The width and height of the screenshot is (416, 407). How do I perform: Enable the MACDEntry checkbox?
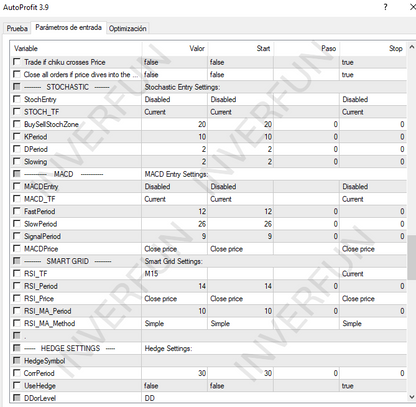click(x=17, y=186)
